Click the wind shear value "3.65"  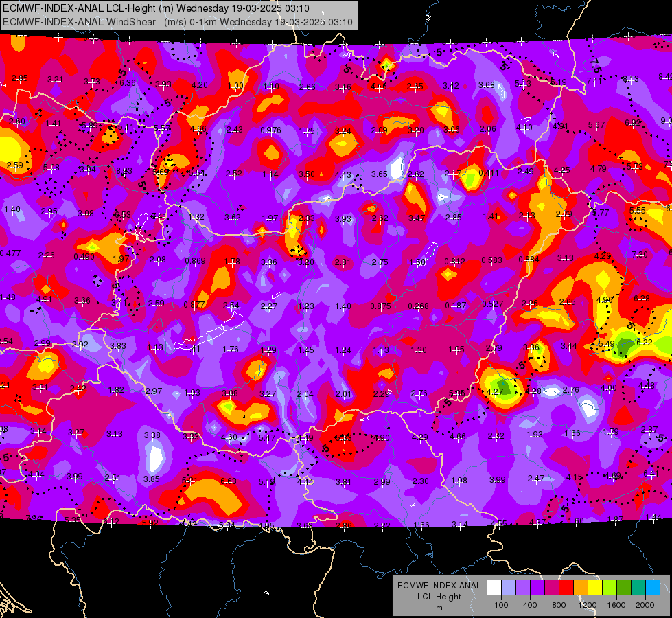(380, 174)
